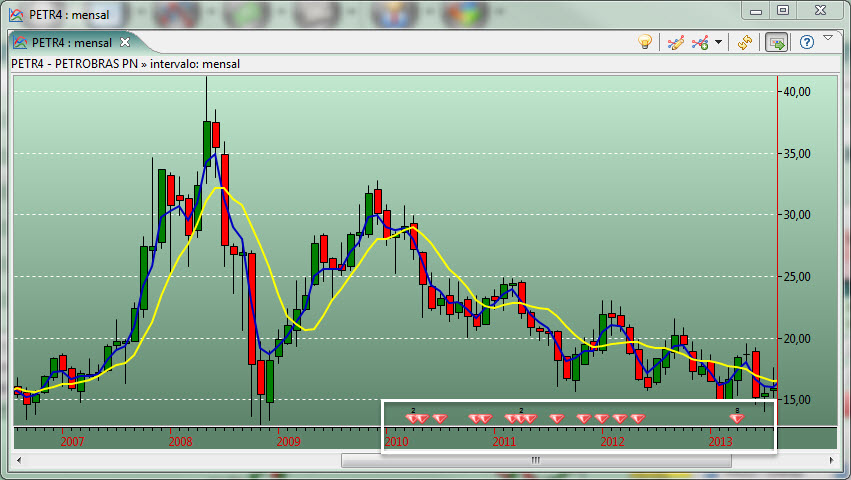The width and height of the screenshot is (851, 480).
Task: Click the '2009' year label
Action: coord(288,441)
